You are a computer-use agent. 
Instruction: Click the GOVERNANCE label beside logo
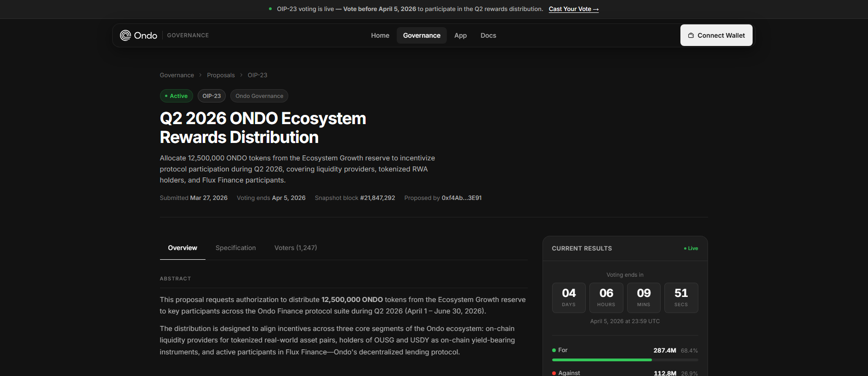188,35
